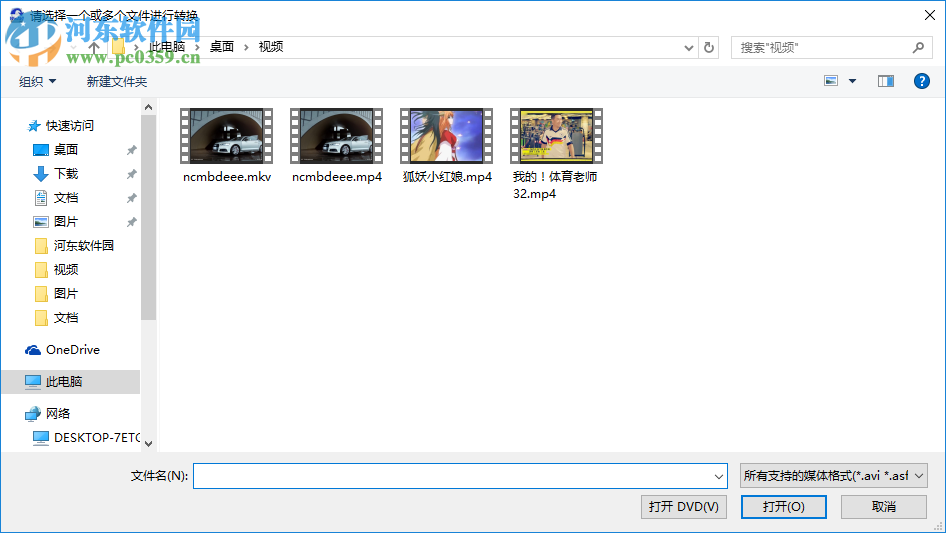Viewport: 946px width, 533px height.
Task: Open the 组织 menu
Action: pyautogui.click(x=37, y=81)
